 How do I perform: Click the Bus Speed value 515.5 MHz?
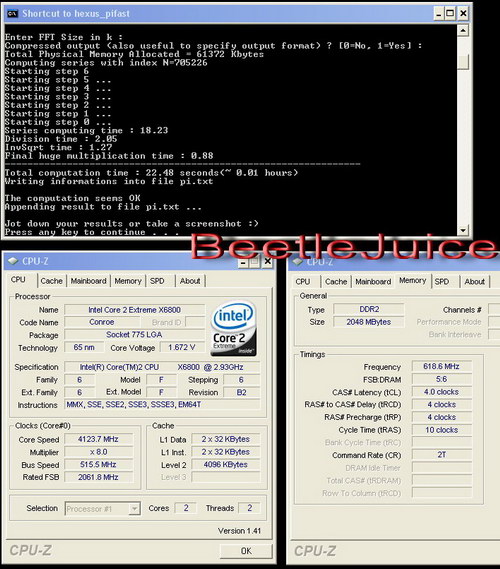[x=99, y=464]
